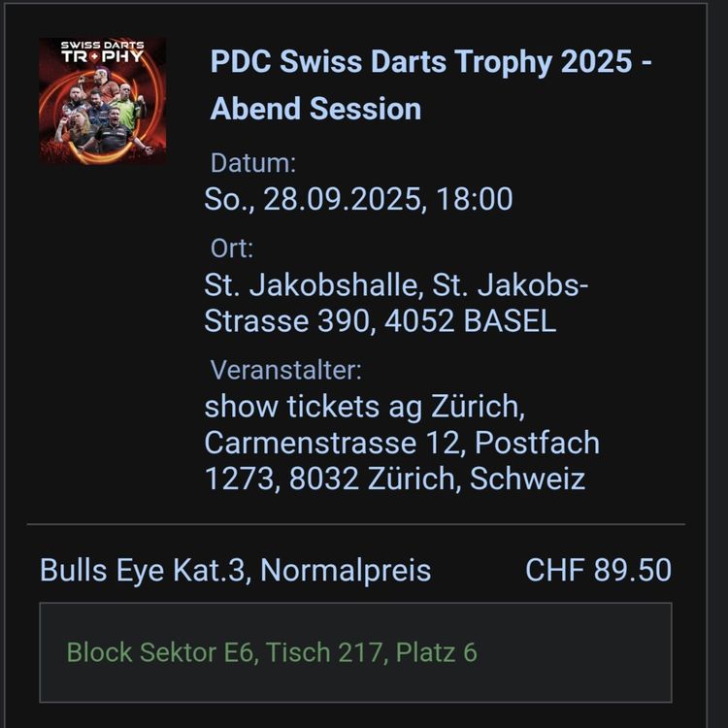Select the 'Bulls Eye Kat.3, Normalpreis' ticket category

coord(236,570)
